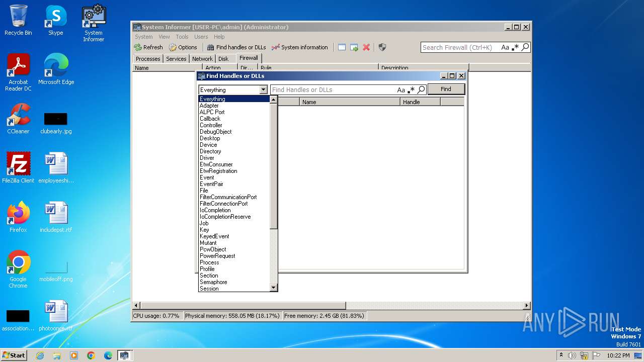
Task: Open the Tools menu
Action: point(182,37)
